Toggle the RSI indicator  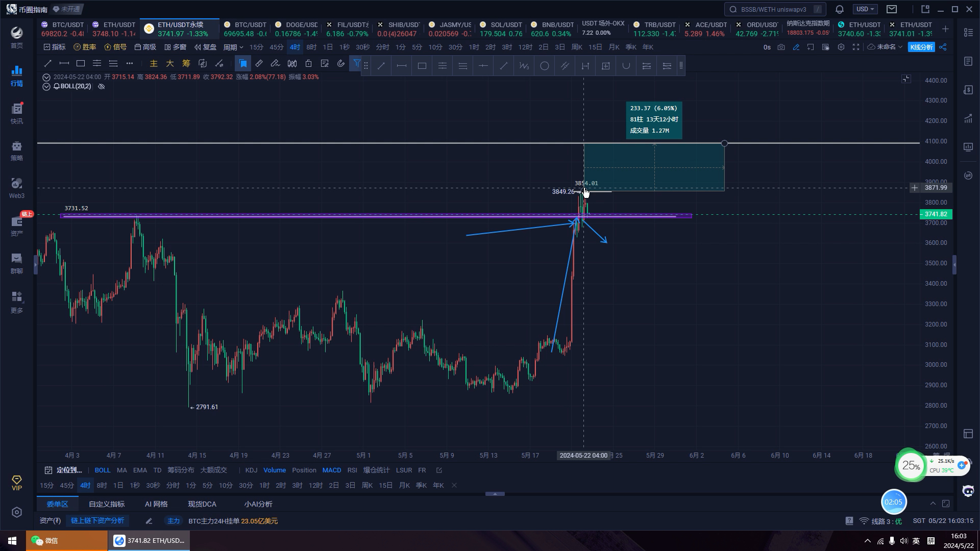tap(352, 470)
